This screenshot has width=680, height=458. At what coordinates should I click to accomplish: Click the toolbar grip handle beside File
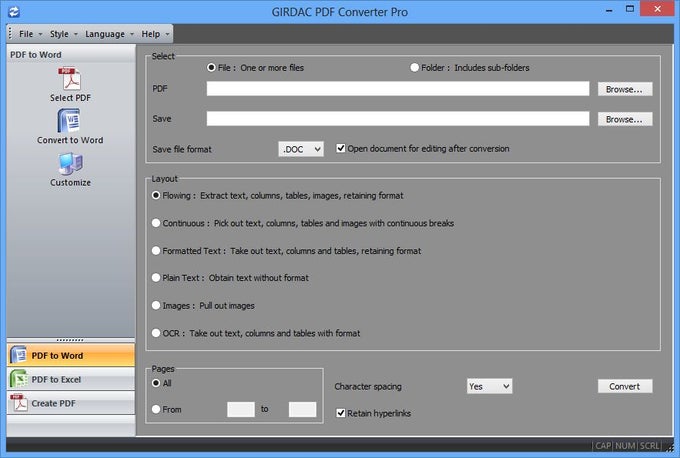(10, 33)
